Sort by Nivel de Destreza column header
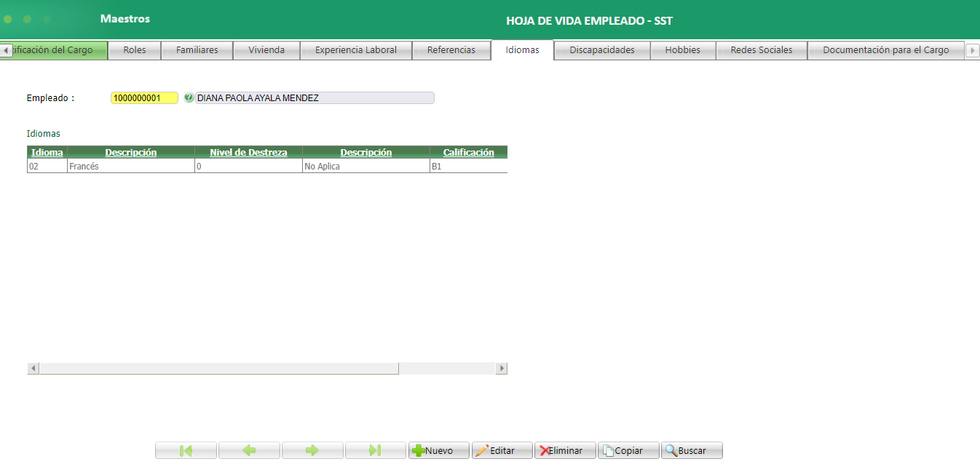The height and width of the screenshot is (475, 980). (x=248, y=153)
